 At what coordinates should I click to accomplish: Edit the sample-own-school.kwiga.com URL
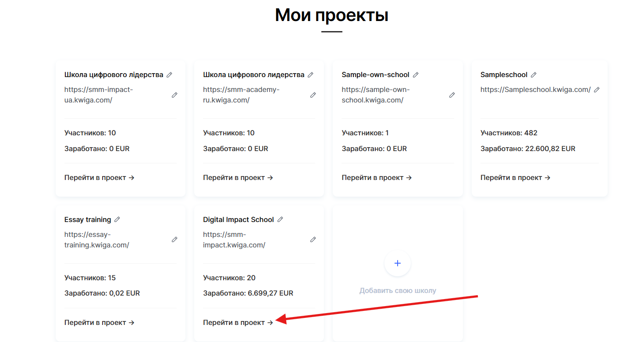click(x=452, y=95)
